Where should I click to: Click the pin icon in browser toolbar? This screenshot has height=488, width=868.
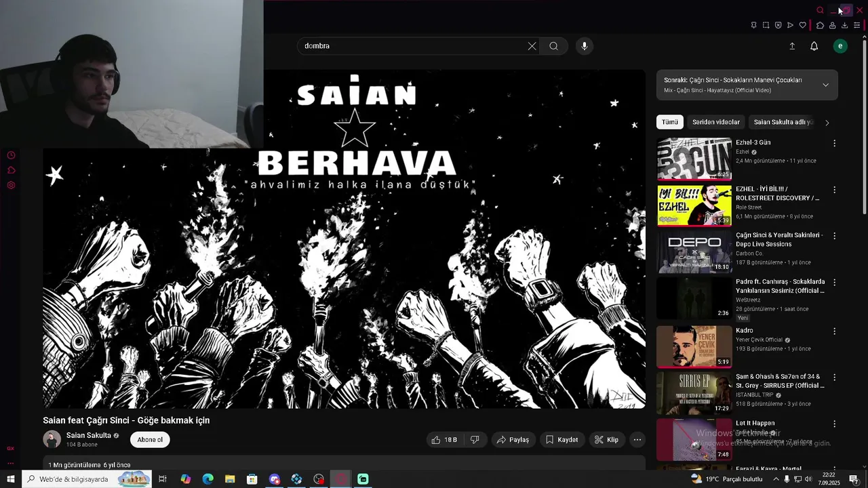[753, 25]
